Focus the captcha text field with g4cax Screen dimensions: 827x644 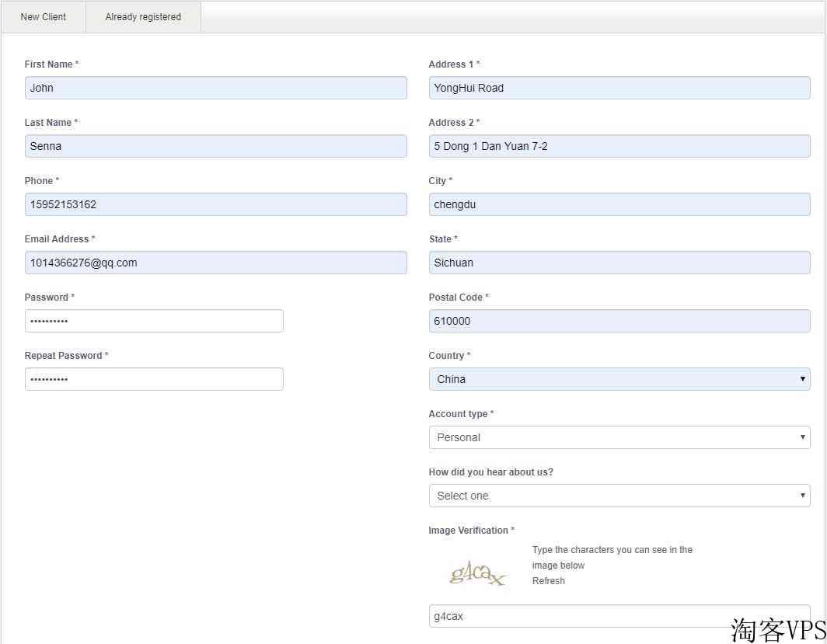coord(619,616)
